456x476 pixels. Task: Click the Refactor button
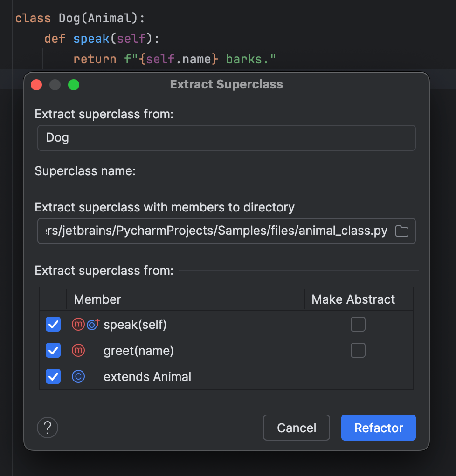[x=378, y=427]
